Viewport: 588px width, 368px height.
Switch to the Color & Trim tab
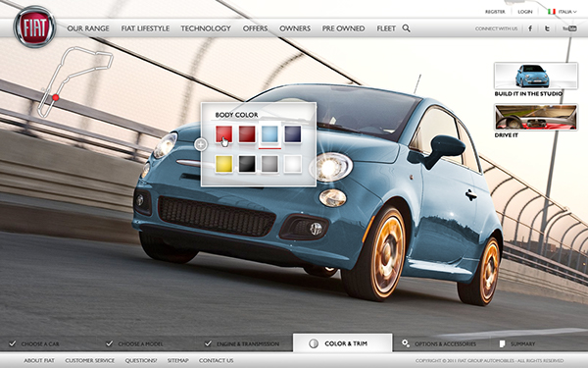click(342, 342)
